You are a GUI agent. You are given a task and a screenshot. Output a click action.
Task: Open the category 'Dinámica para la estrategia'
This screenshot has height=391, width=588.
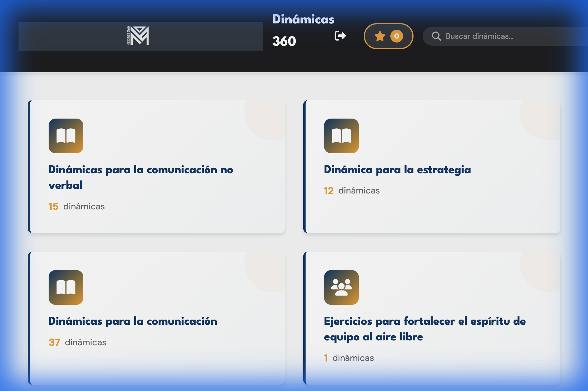tap(397, 170)
